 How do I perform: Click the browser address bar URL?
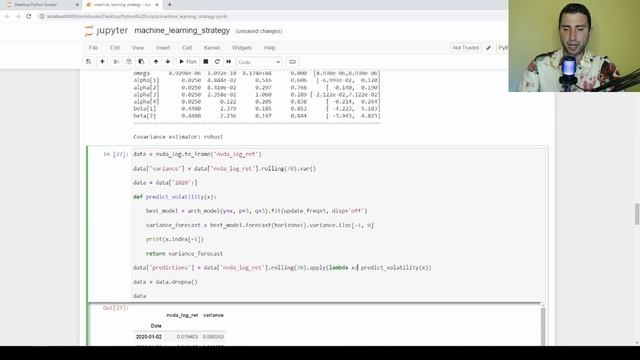pyautogui.click(x=137, y=16)
